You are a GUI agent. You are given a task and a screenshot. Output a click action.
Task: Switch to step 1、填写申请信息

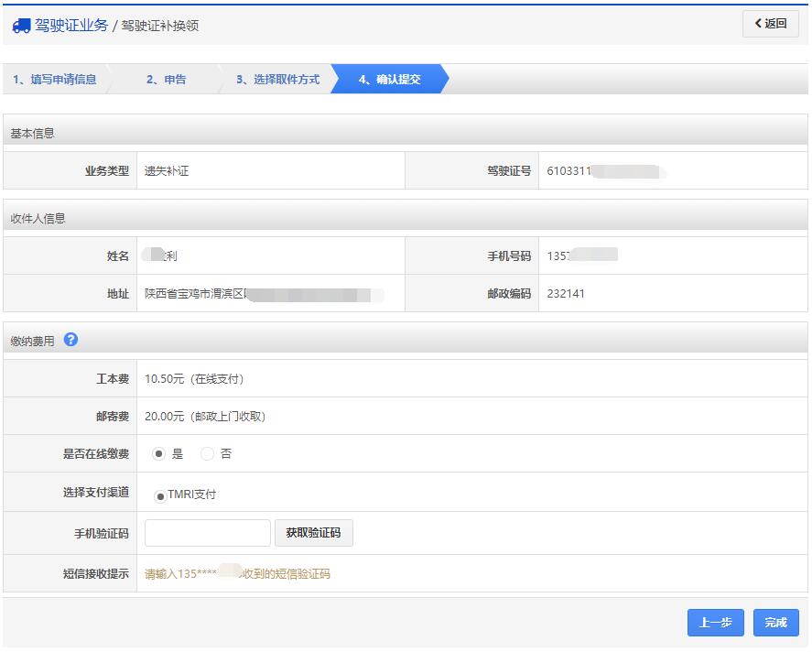[55, 80]
